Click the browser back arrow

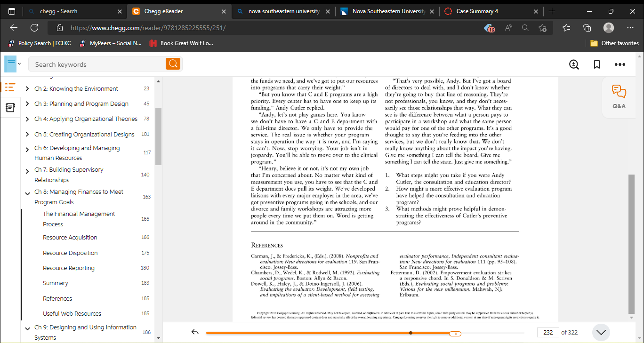pyautogui.click(x=14, y=28)
